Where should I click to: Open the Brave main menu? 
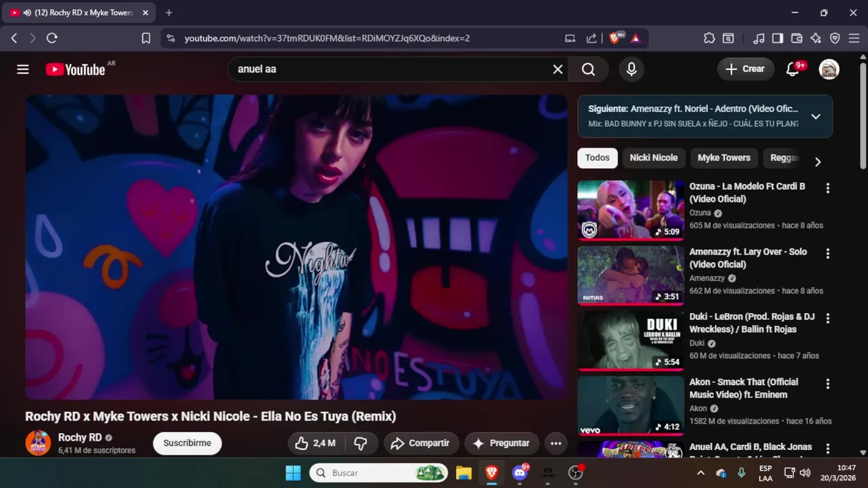(854, 39)
